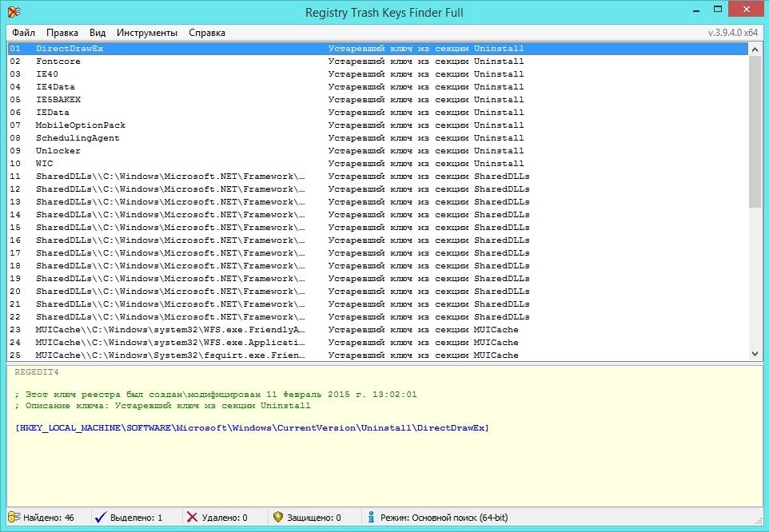
Task: Click the Режим: Основной поиск (64-bit) status text
Action: tap(444, 518)
